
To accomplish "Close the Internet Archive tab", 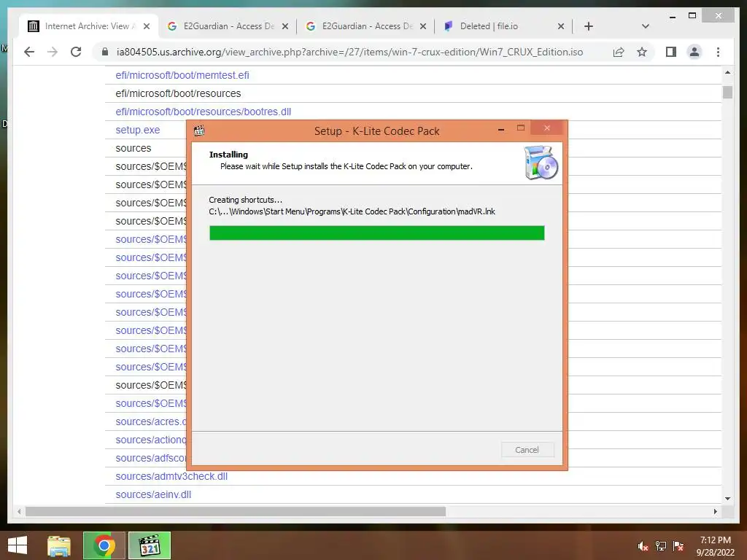I will 147,26.
